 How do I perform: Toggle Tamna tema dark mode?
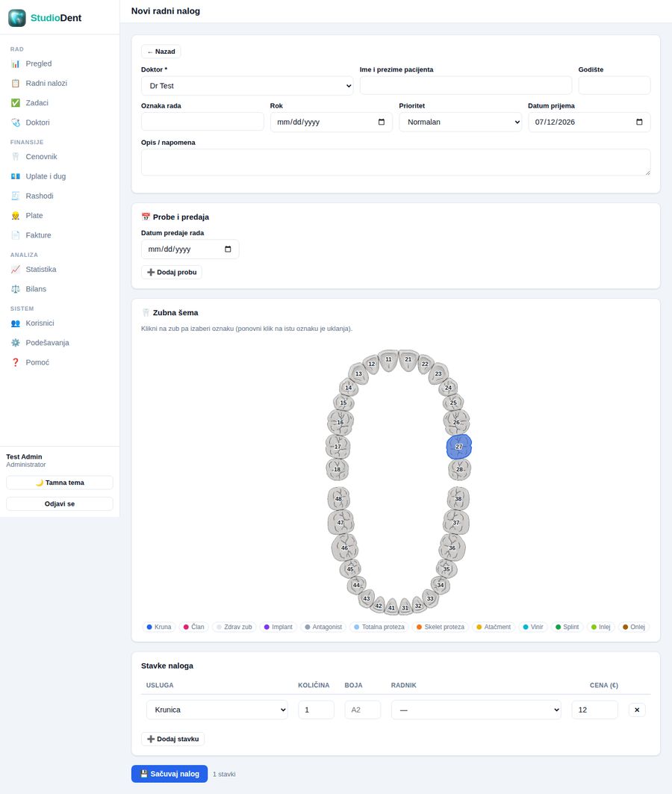click(x=60, y=483)
